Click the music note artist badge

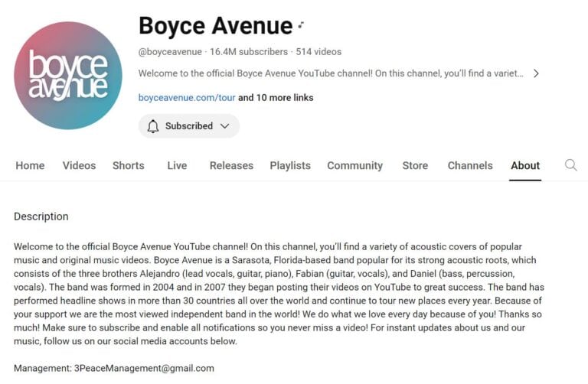tap(302, 26)
